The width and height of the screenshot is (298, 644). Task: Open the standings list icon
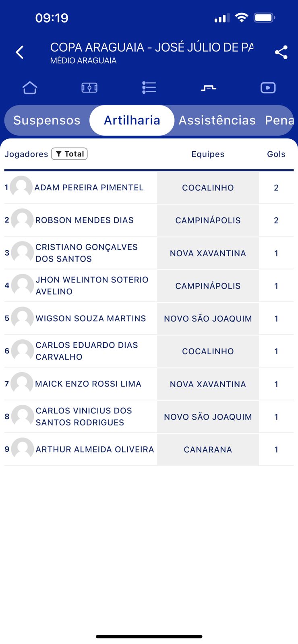[x=149, y=88]
